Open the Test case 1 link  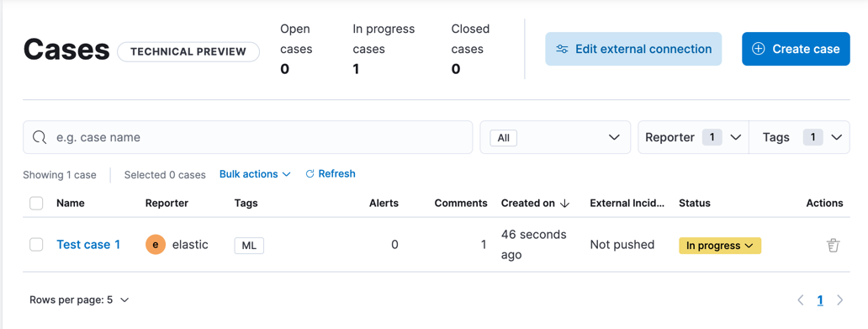tap(88, 245)
